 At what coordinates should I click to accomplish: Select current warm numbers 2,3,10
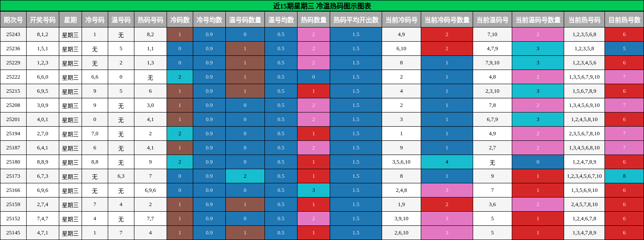click(x=492, y=91)
